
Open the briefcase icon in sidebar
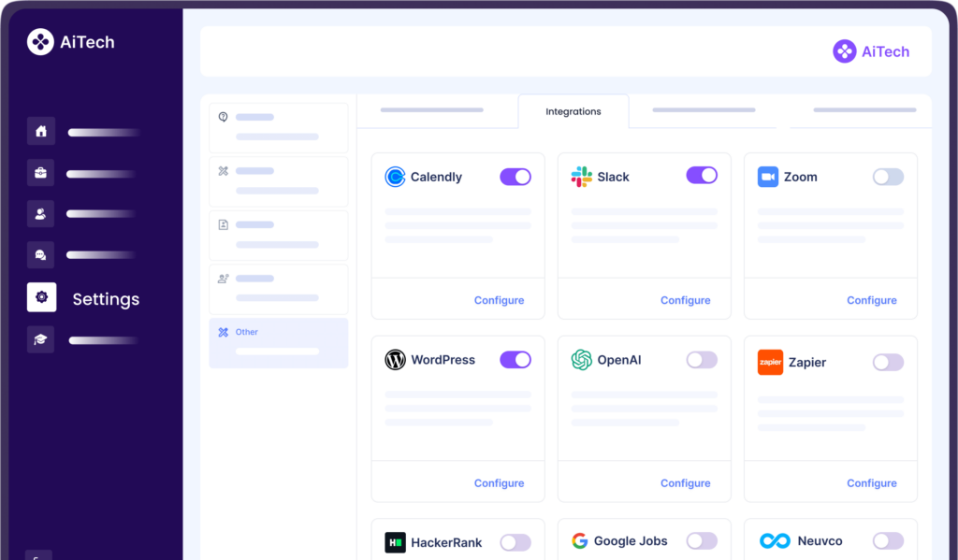tap(41, 173)
